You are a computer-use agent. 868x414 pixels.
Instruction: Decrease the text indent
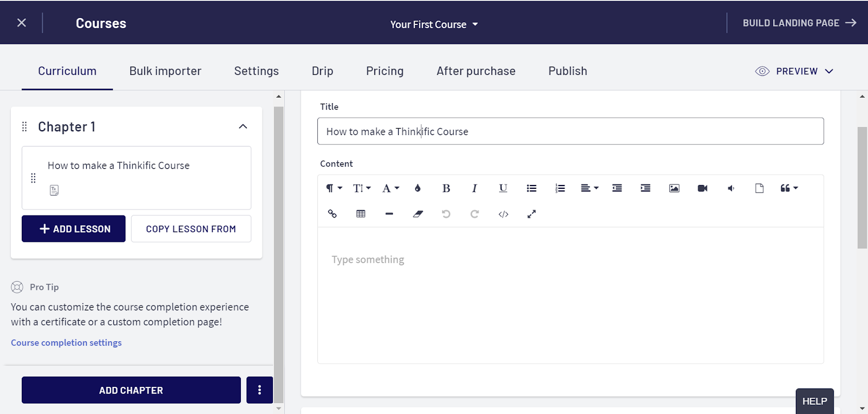tap(617, 188)
